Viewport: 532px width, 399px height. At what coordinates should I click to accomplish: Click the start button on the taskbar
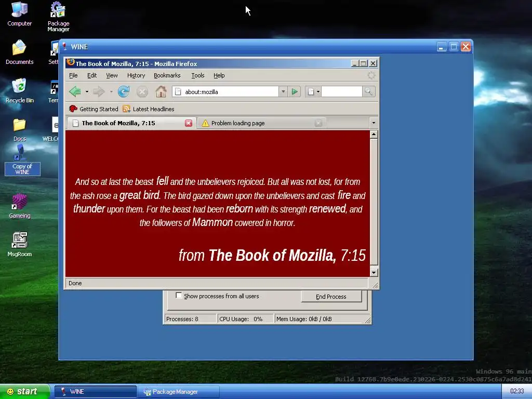pos(24,392)
